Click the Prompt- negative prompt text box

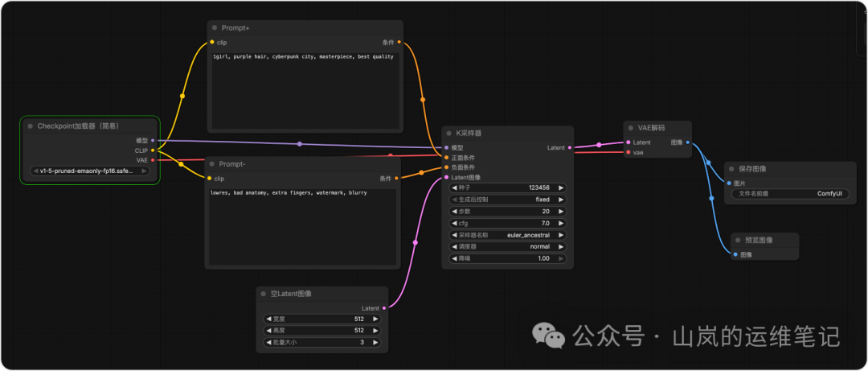click(x=302, y=228)
